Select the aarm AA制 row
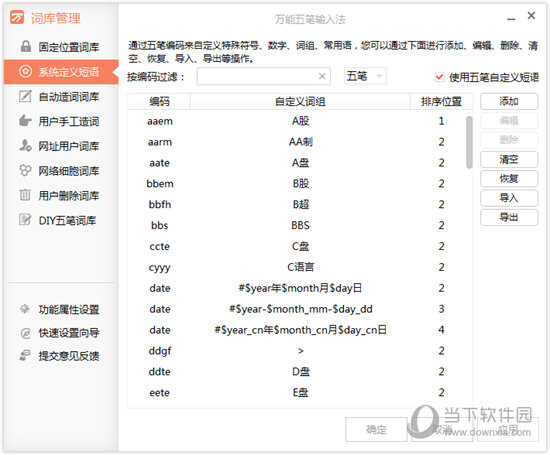The height and width of the screenshot is (455, 550). click(297, 142)
